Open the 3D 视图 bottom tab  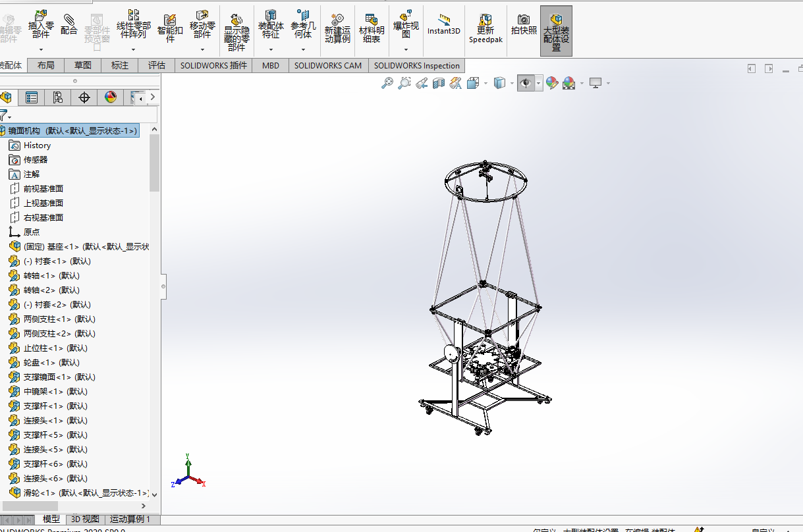click(85, 519)
